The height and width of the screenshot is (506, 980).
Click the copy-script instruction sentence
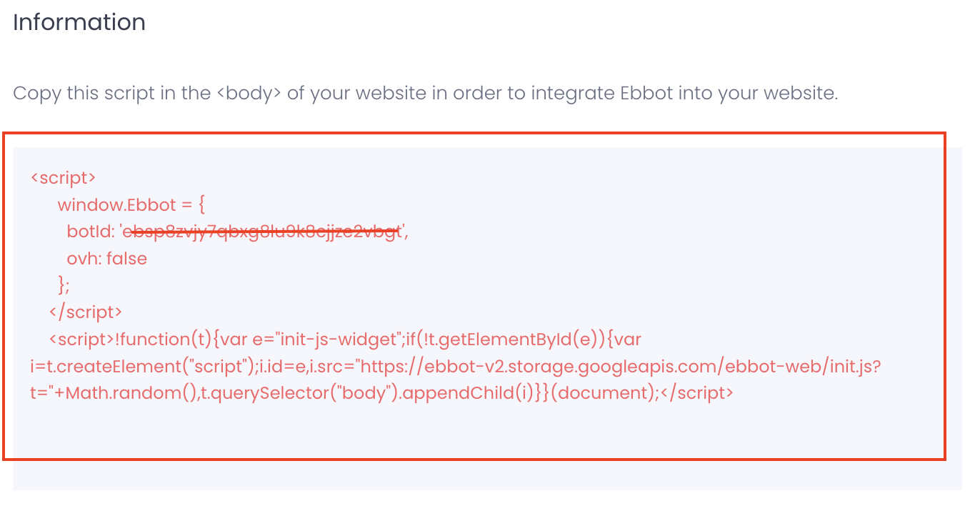coord(425,93)
